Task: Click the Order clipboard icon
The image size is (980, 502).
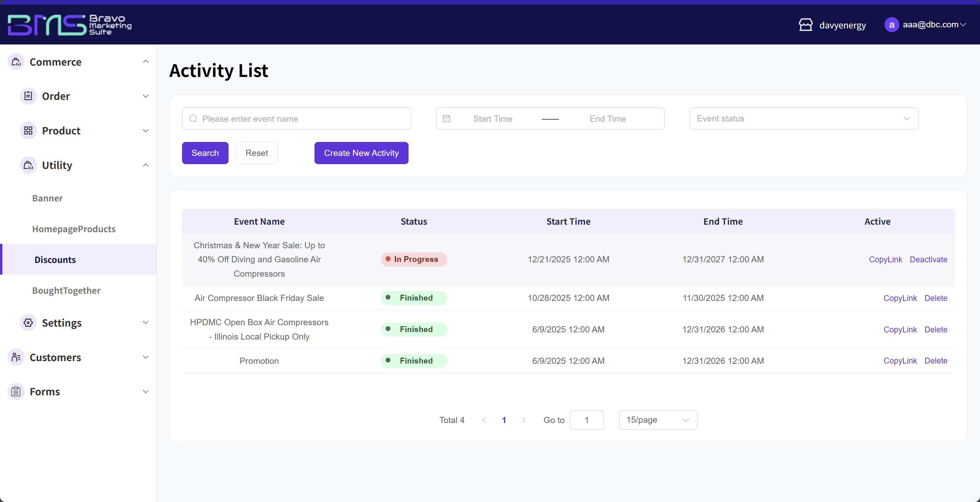Action: [28, 96]
